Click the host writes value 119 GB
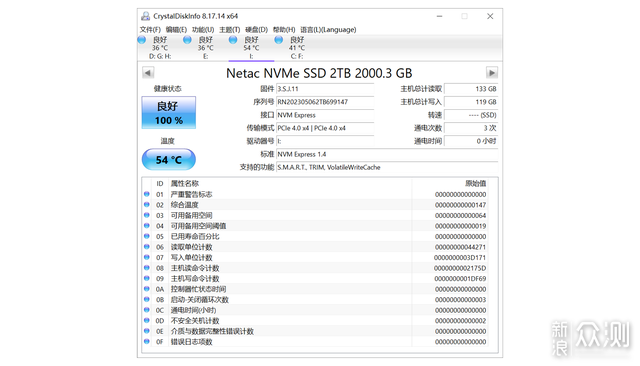Image resolution: width=640 pixels, height=366 pixels. click(x=471, y=102)
